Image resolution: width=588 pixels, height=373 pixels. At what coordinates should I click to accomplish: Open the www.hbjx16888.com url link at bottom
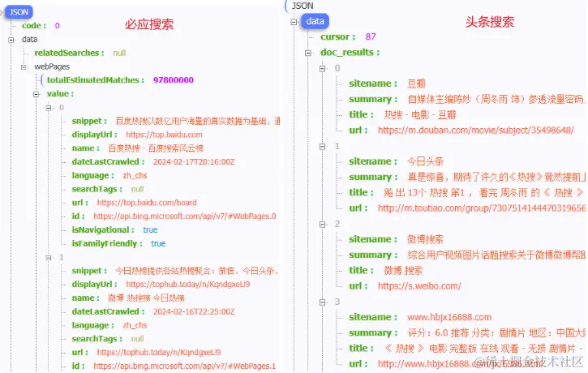pyautogui.click(x=460, y=364)
